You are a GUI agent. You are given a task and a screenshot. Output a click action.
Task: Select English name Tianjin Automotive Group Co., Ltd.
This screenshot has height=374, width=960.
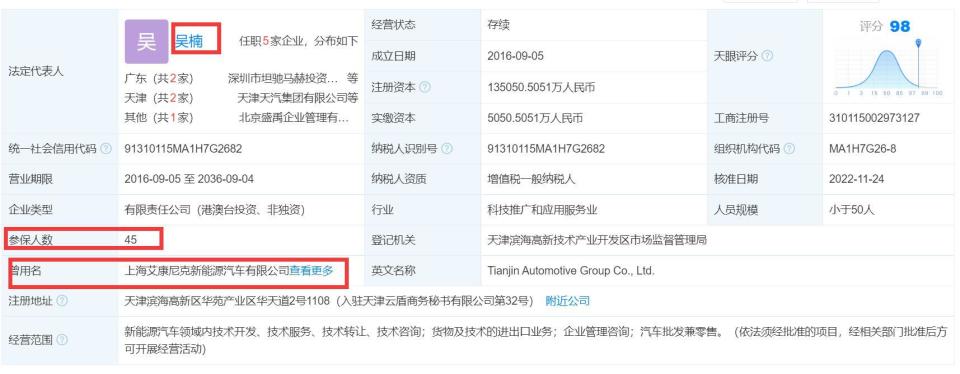571,271
